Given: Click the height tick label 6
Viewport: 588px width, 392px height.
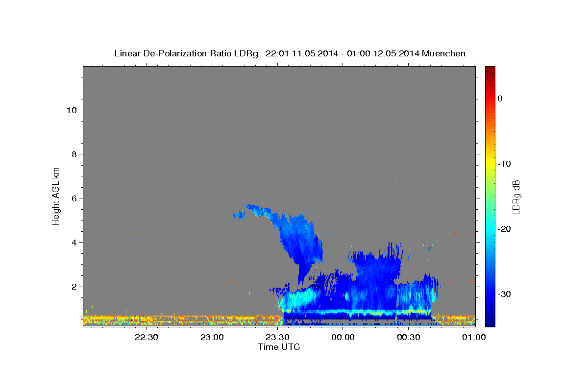Looking at the screenshot, I should tap(73, 198).
